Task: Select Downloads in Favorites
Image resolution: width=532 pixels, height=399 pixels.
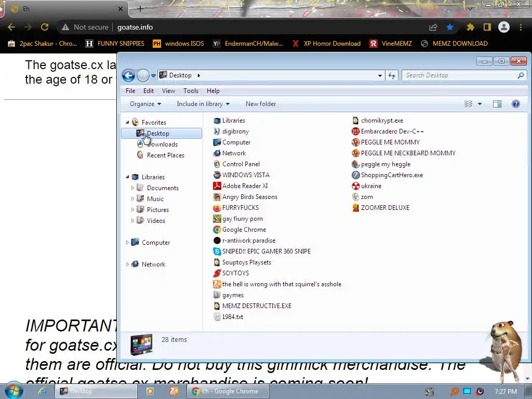Action: (x=162, y=144)
